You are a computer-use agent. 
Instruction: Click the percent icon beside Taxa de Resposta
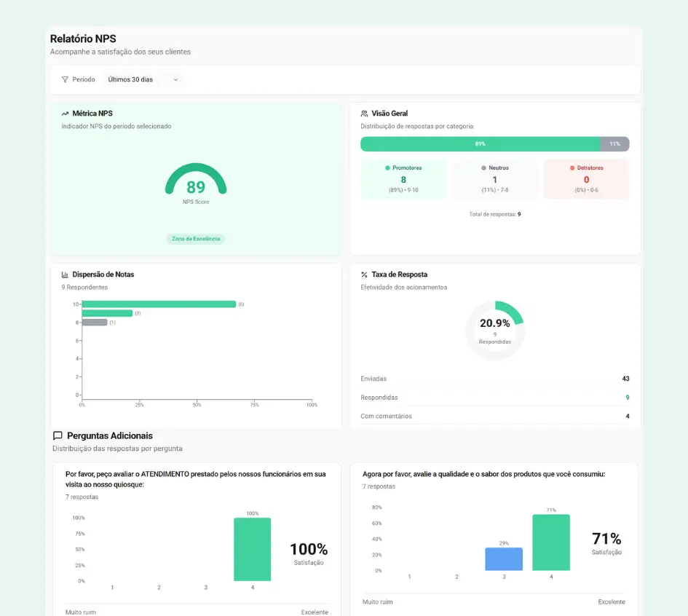click(364, 275)
